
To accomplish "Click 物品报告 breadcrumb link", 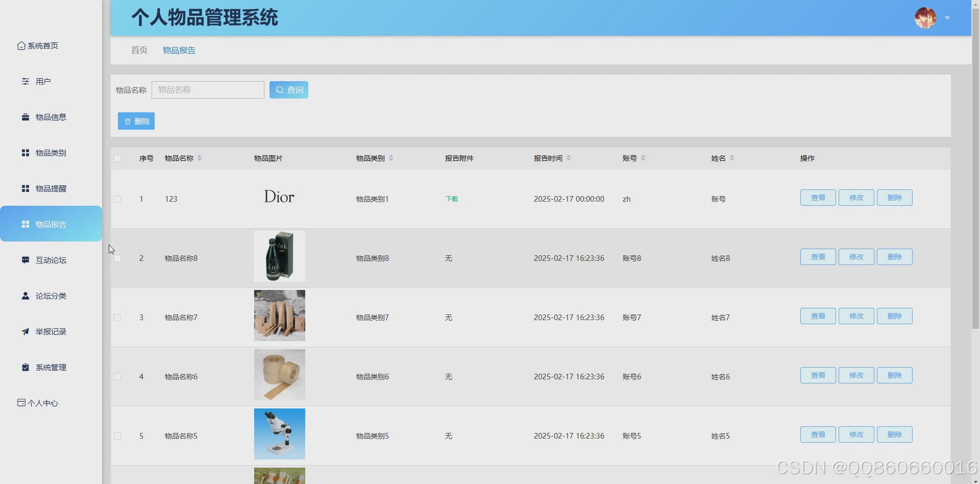I will point(179,50).
